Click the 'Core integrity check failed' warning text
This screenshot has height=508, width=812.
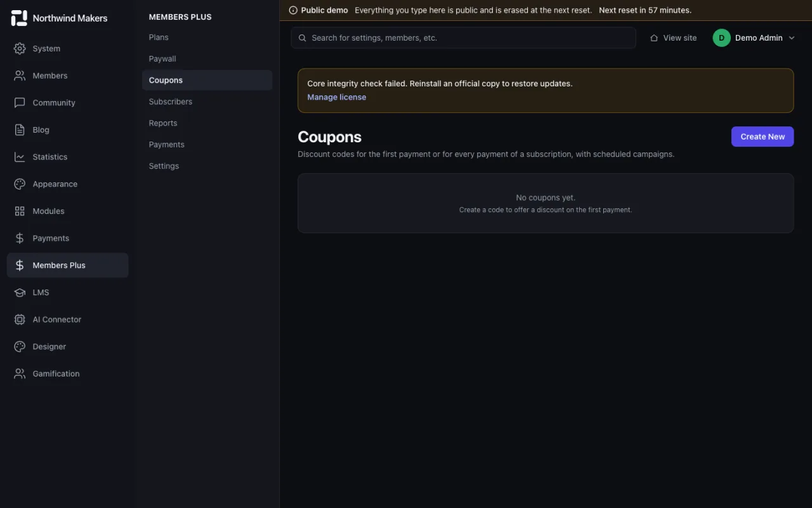click(440, 84)
